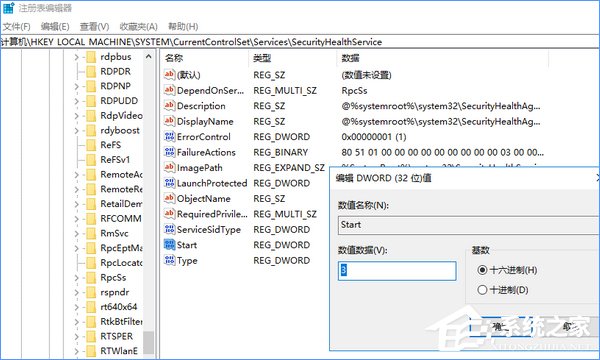Select the 十六进制(H) radio button
Image resolution: width=600 pixels, height=360 pixels.
(x=482, y=270)
